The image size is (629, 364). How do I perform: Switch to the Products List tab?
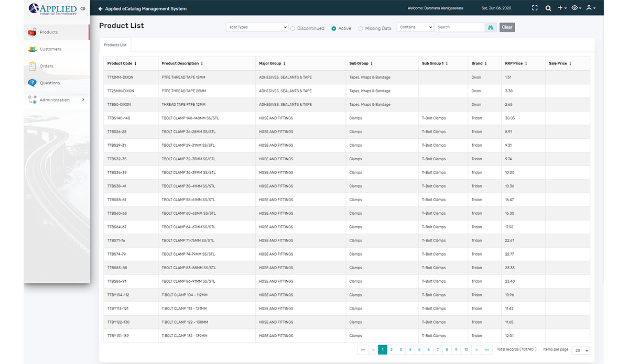(115, 45)
